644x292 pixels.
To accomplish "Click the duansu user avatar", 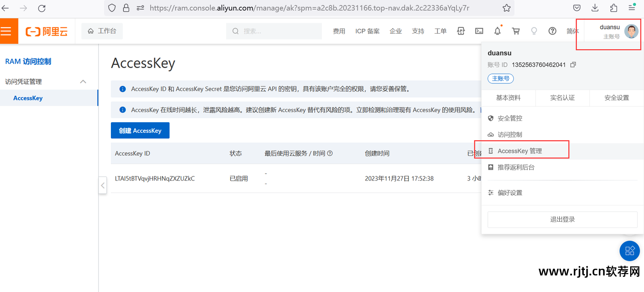I will (631, 31).
